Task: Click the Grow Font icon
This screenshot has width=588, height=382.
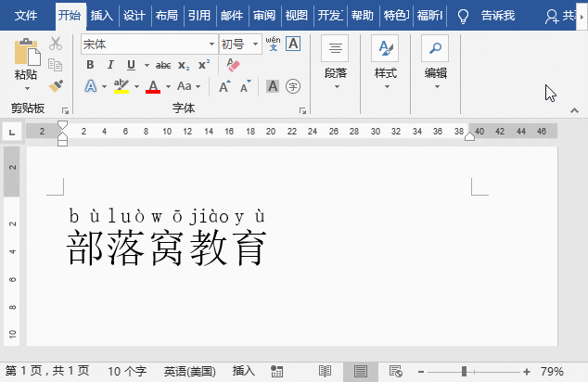Action: tap(224, 86)
